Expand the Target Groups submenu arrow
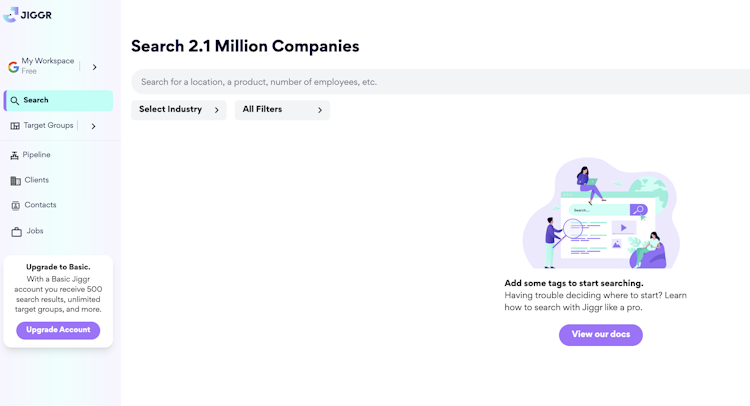 pyautogui.click(x=94, y=126)
